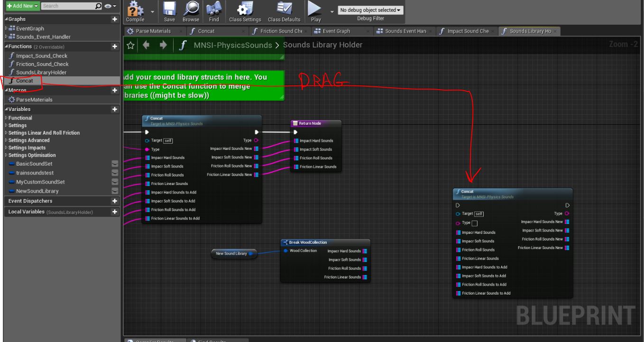Click the plus icon beside Functions
The width and height of the screenshot is (644, 342).
point(114,46)
